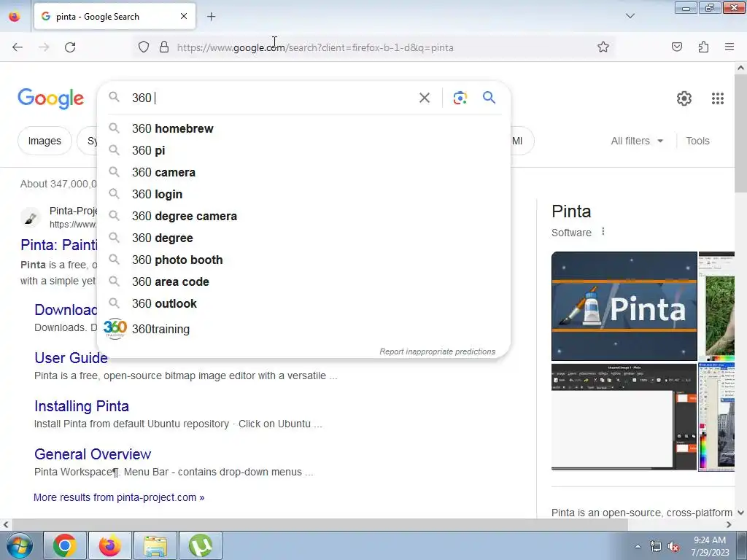Image resolution: width=747 pixels, height=560 pixels.
Task: Click in the Google search input field
Action: pyautogui.click(x=271, y=98)
